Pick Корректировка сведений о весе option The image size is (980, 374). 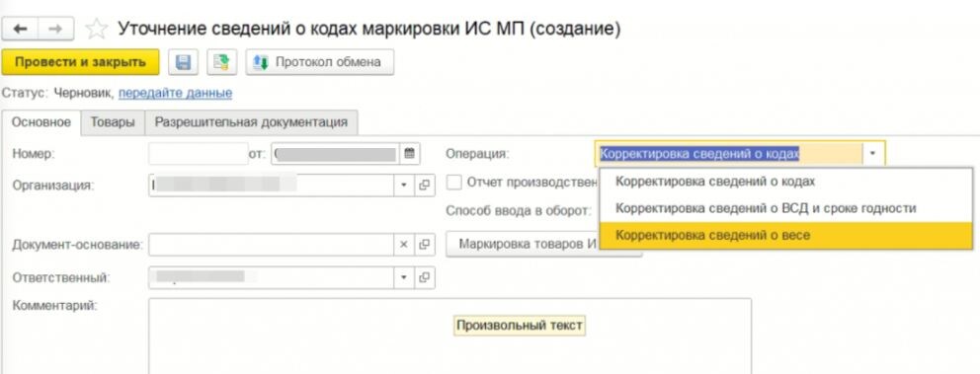[785, 236]
